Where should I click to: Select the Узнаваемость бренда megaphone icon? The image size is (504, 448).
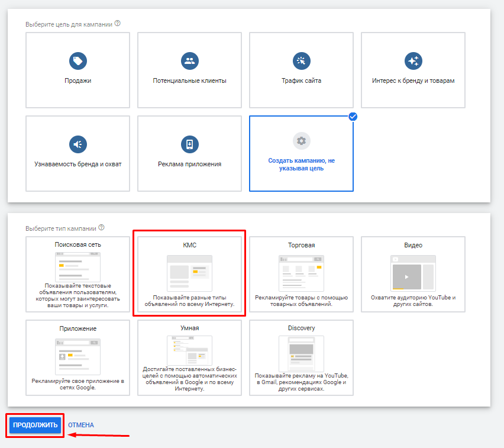[x=77, y=144]
